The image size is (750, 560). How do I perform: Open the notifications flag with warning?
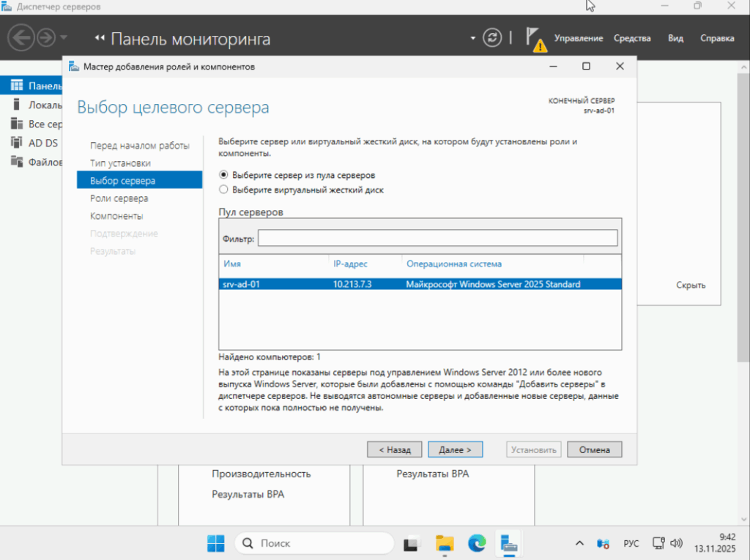(535, 39)
